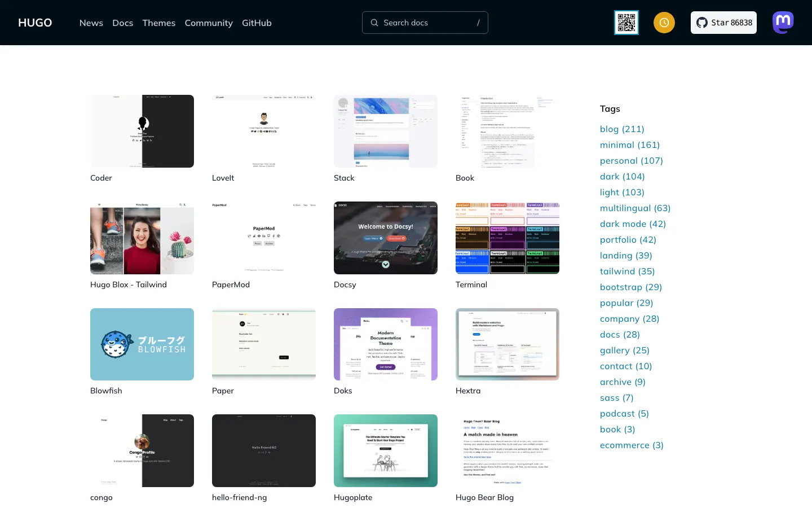Filter by the minimal (161) tag

[630, 145]
